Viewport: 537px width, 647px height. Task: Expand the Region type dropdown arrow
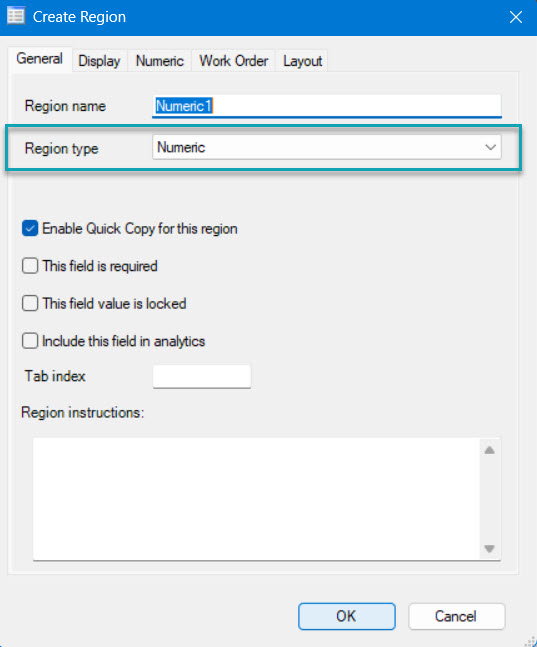[x=490, y=147]
